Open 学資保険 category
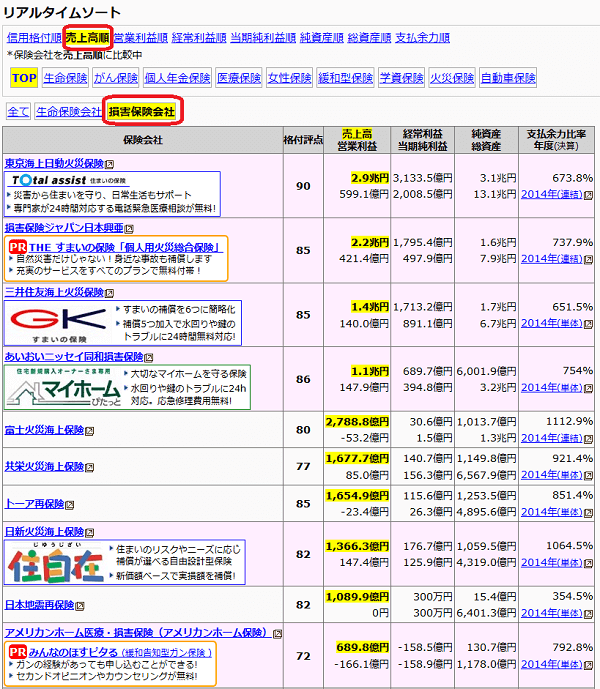Screen dimensions: 600x689 (401, 78)
